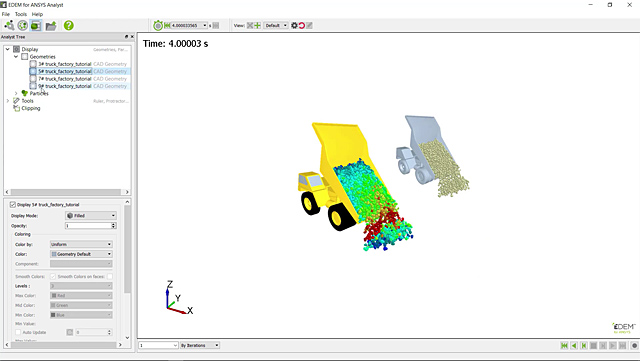Open the File menu
Screen dimensions: 640x361
tap(6, 14)
